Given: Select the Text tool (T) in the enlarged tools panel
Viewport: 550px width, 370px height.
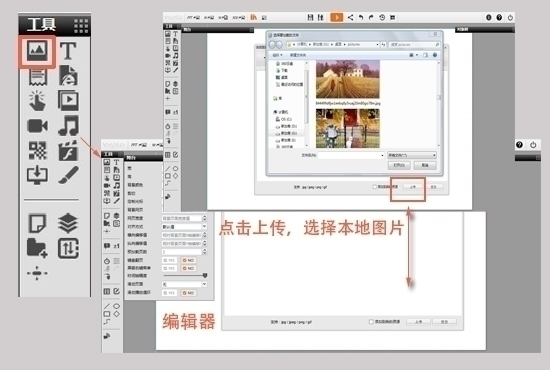Looking at the screenshot, I should [x=68, y=51].
